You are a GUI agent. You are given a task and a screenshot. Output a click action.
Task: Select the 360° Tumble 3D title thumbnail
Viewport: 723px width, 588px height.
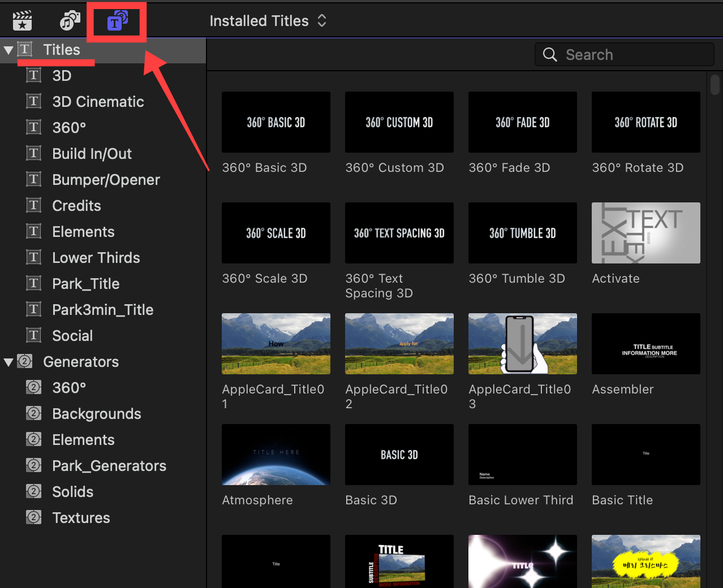click(x=523, y=233)
